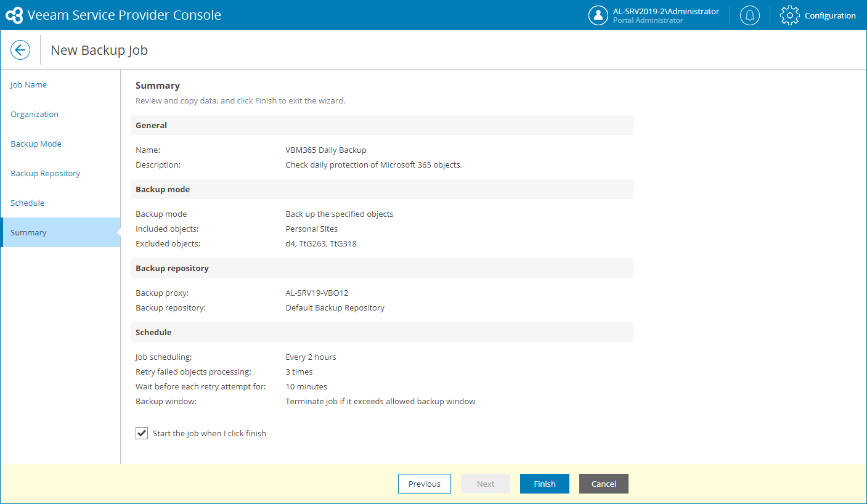
Task: Click the Finish button
Action: (545, 484)
